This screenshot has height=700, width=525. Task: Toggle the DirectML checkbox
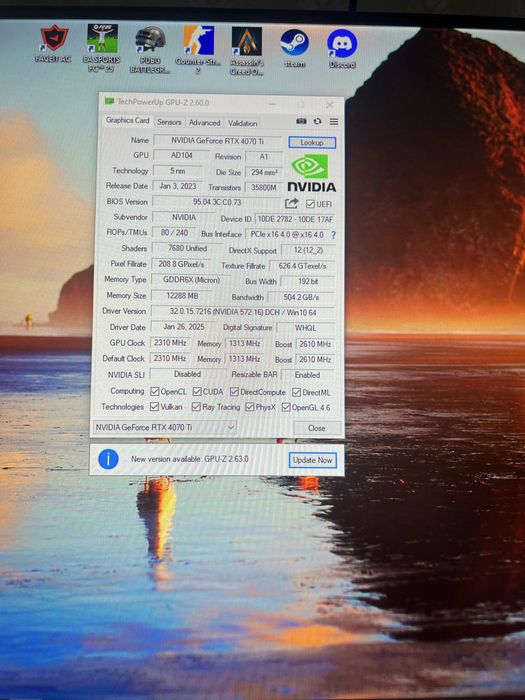pyautogui.click(x=296, y=392)
